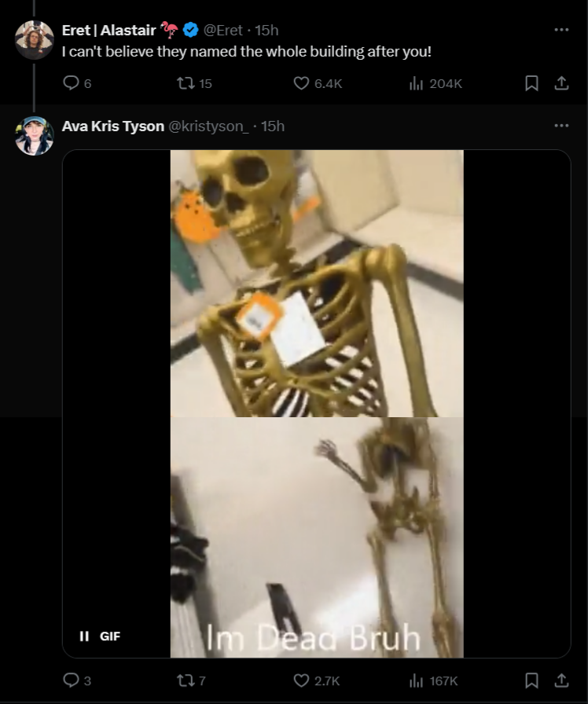Pause the skeleton GIF
Viewport: 588px width, 704px height.
(x=84, y=636)
